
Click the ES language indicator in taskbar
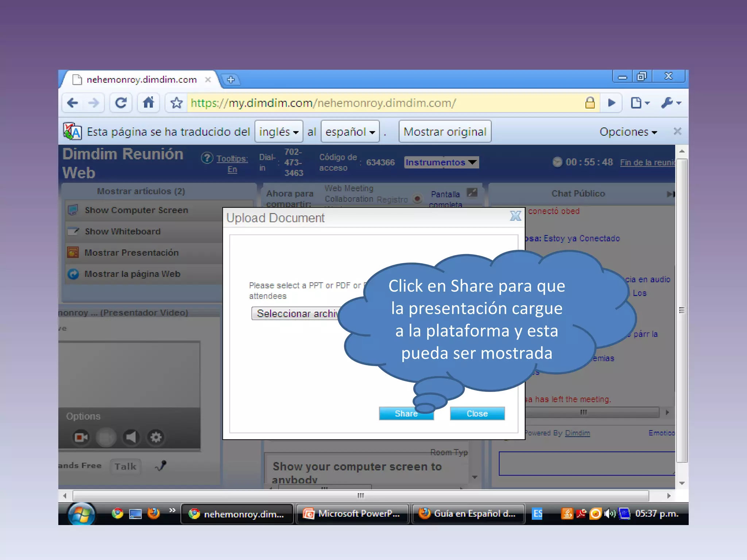point(537,514)
